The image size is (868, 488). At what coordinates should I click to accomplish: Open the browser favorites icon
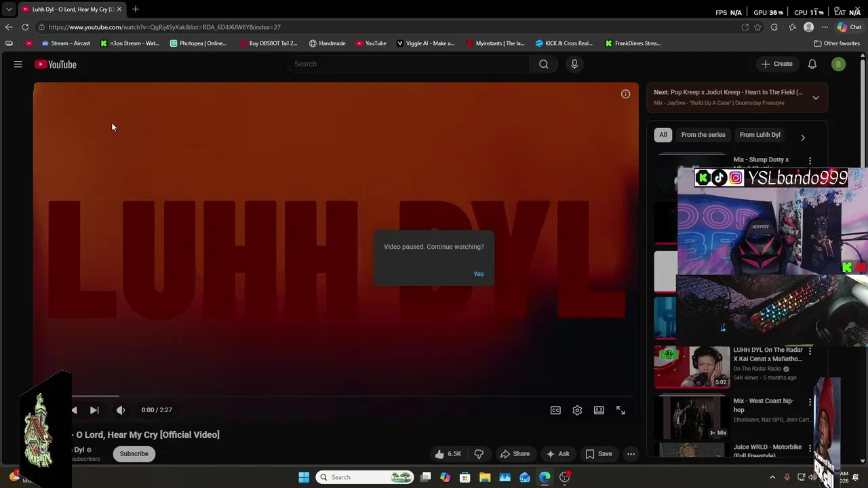(792, 27)
